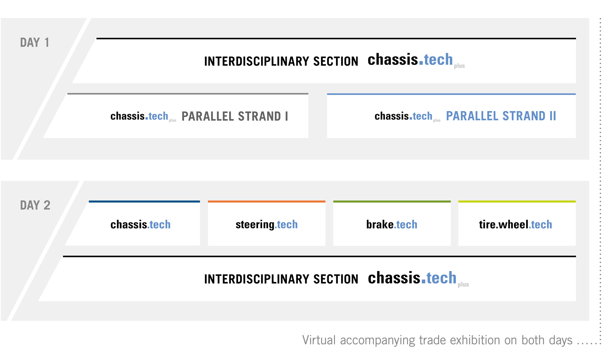The image size is (609, 364).
Task: Select Day 2 Interdisciplinary Section text
Action: click(281, 279)
